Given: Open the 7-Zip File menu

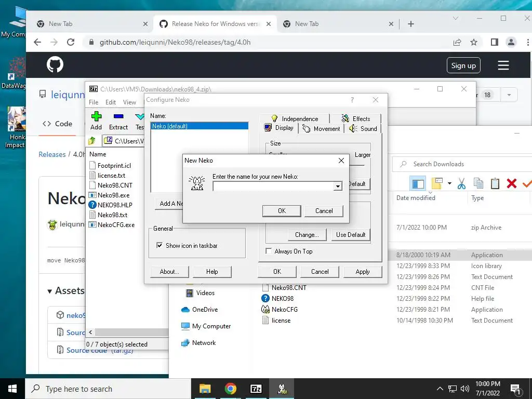Looking at the screenshot, I should click(94, 102).
